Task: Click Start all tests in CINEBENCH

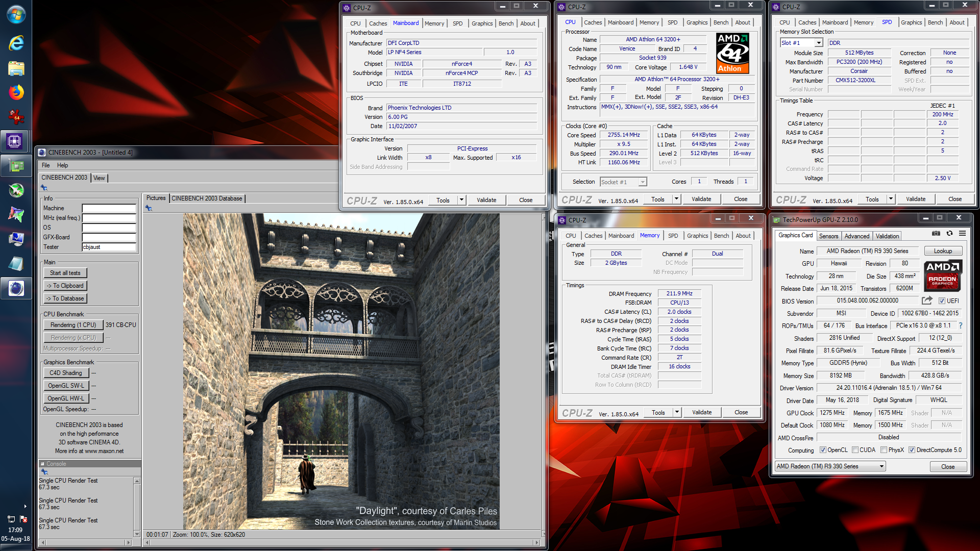Action: [x=65, y=273]
